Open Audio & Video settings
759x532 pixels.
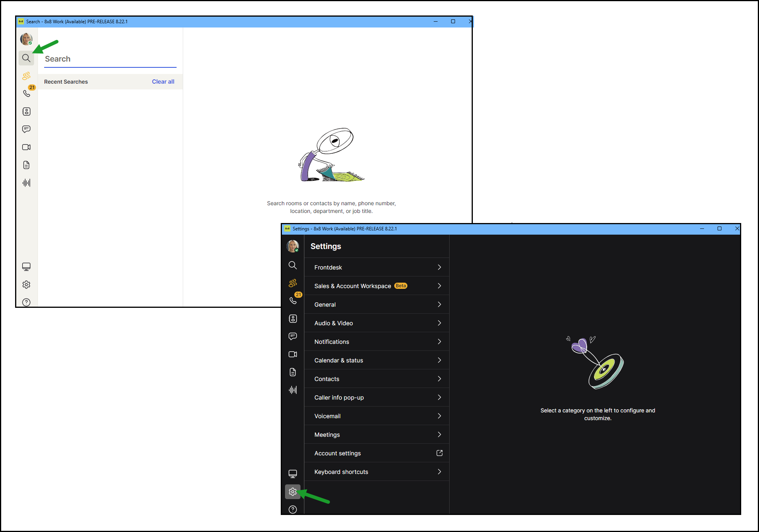[377, 323]
